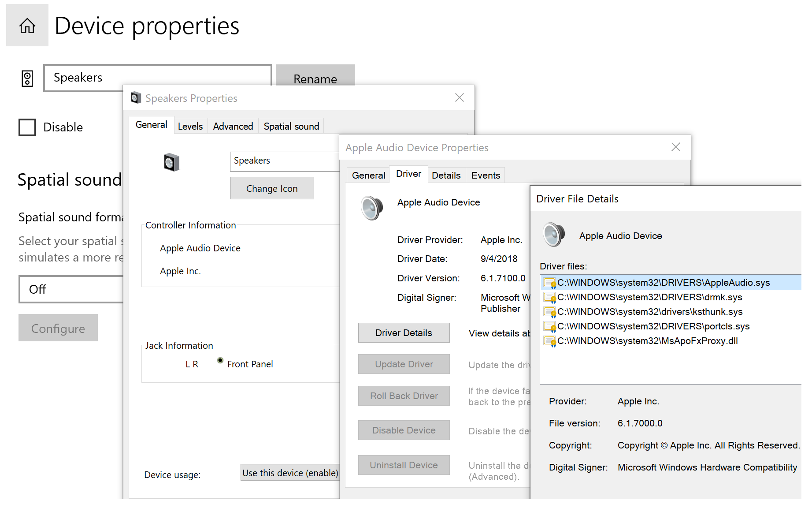
Task: Click the Copyright © Apple Inc. text
Action: click(708, 445)
